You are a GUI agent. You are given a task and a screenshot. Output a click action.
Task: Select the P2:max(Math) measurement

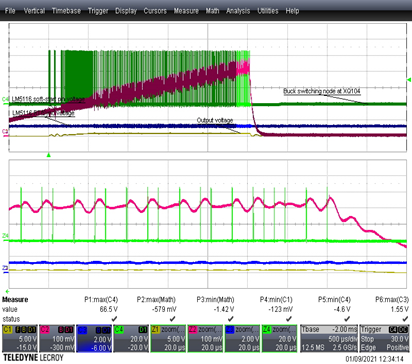(x=156, y=300)
